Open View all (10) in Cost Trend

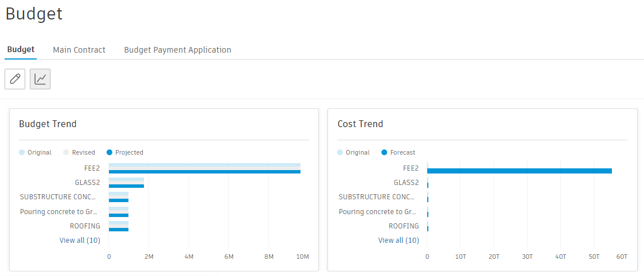coord(399,240)
